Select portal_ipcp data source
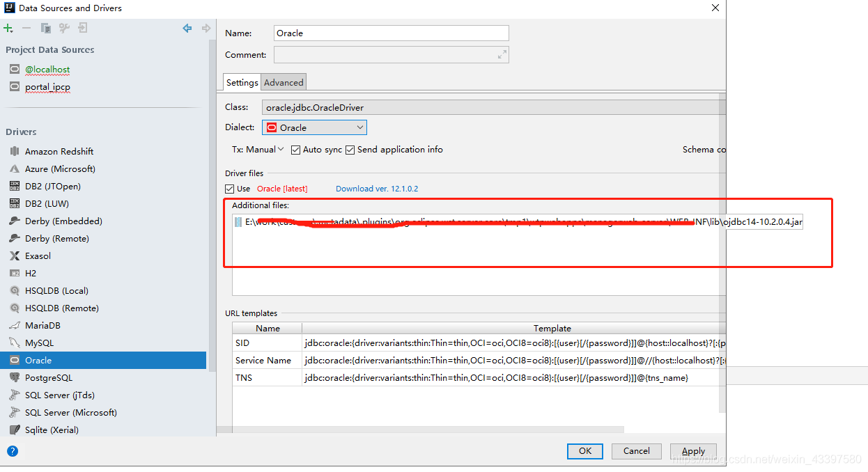This screenshot has height=472, width=868. click(x=47, y=87)
